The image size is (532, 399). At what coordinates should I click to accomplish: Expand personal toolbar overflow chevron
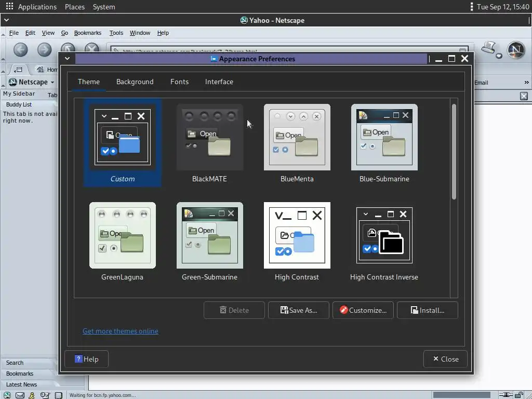526,83
